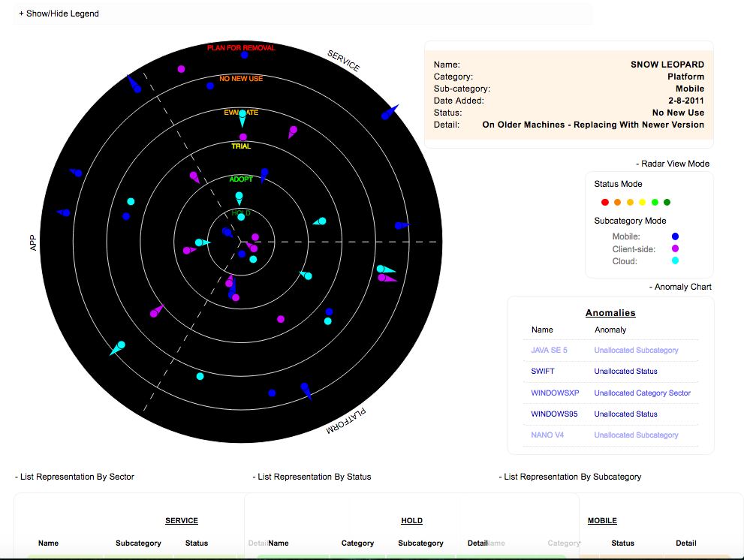Click the blue dot beside PLAN FOR REMOVAL label
The height and width of the screenshot is (560, 744).
[x=244, y=55]
